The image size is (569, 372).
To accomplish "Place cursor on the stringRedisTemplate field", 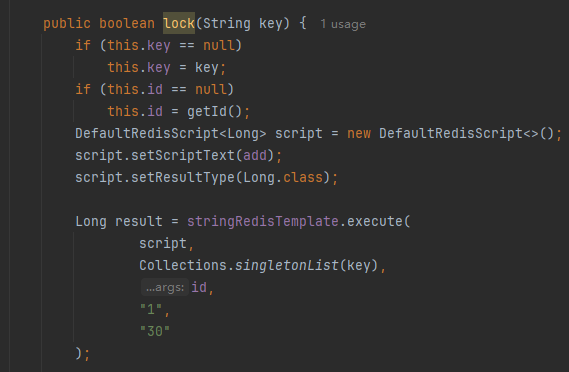I will tap(263, 221).
